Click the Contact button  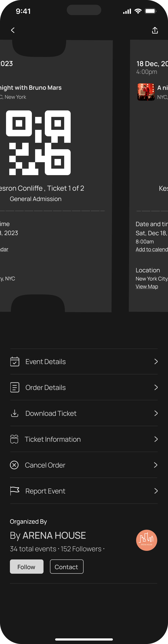tap(67, 567)
